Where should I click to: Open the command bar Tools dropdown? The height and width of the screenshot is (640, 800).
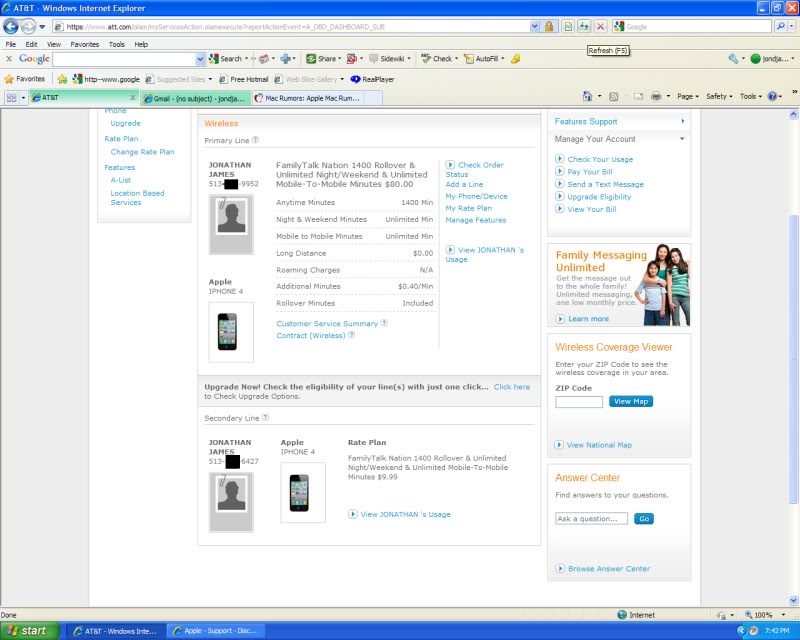click(751, 96)
